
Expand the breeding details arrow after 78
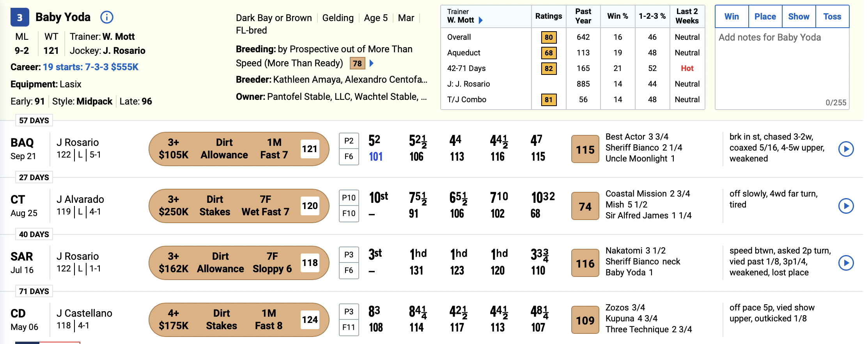372,63
